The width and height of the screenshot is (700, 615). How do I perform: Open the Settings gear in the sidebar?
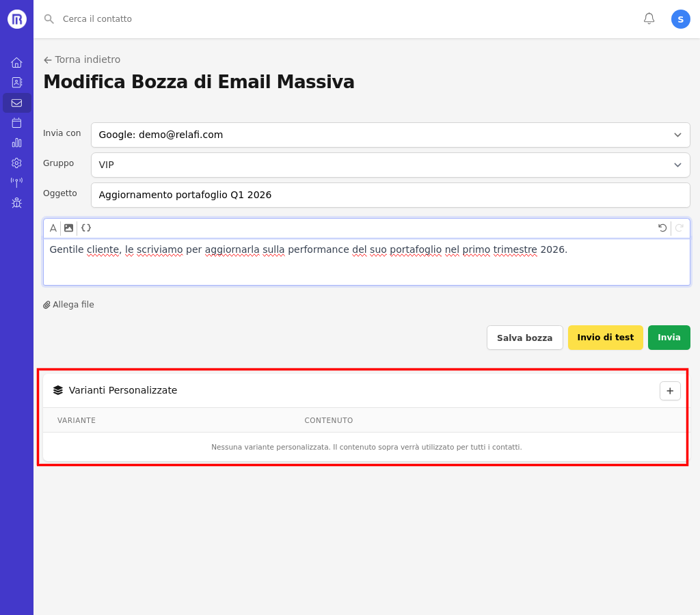click(16, 163)
